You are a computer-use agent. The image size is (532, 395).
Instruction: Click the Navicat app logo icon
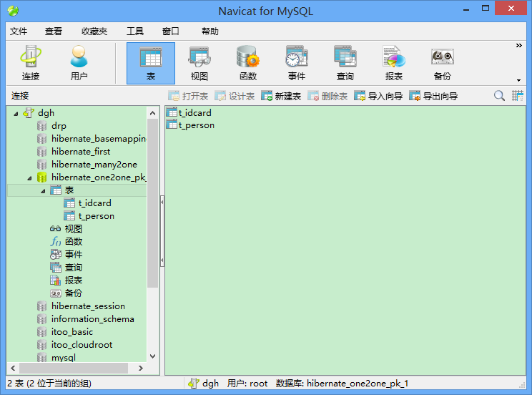point(13,11)
